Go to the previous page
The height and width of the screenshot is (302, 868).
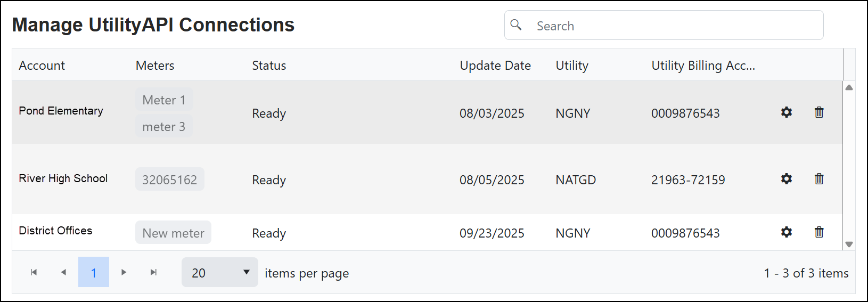63,272
